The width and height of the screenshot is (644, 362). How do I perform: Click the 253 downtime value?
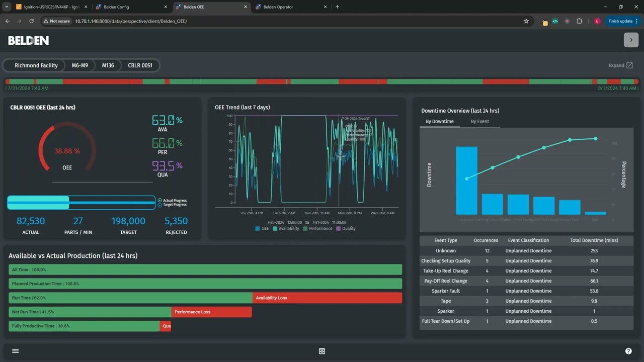pyautogui.click(x=594, y=250)
